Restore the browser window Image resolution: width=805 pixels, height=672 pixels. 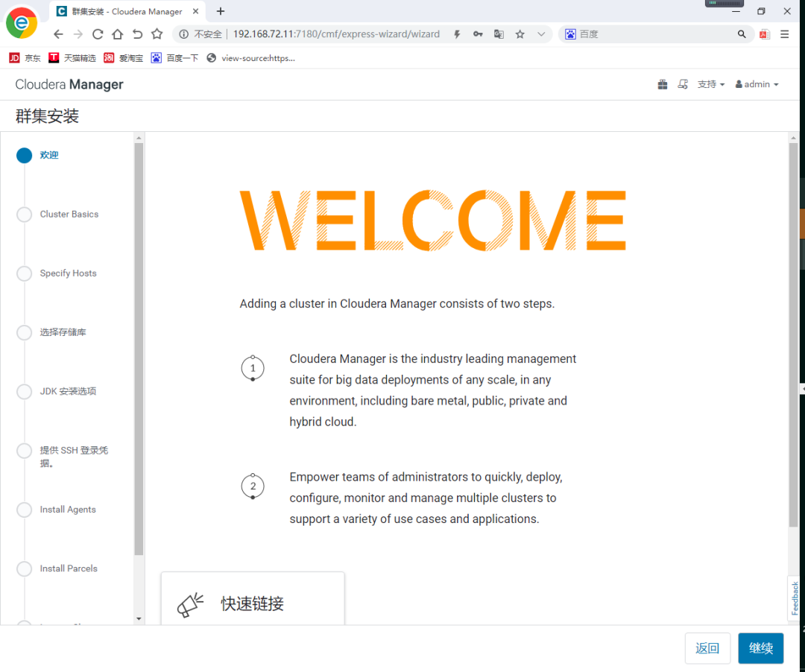tap(761, 11)
